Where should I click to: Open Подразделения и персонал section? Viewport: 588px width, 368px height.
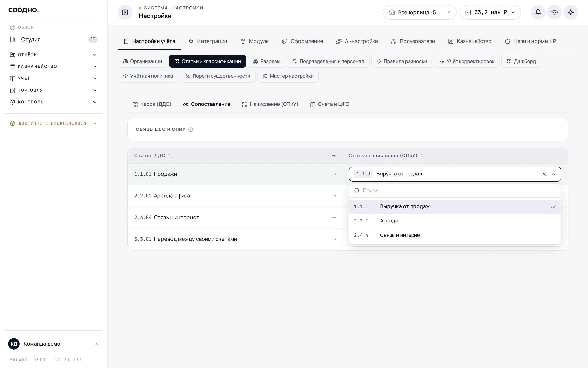coord(328,61)
